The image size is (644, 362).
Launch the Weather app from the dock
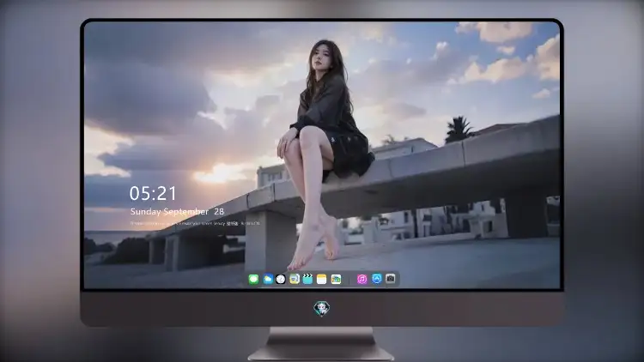click(268, 279)
